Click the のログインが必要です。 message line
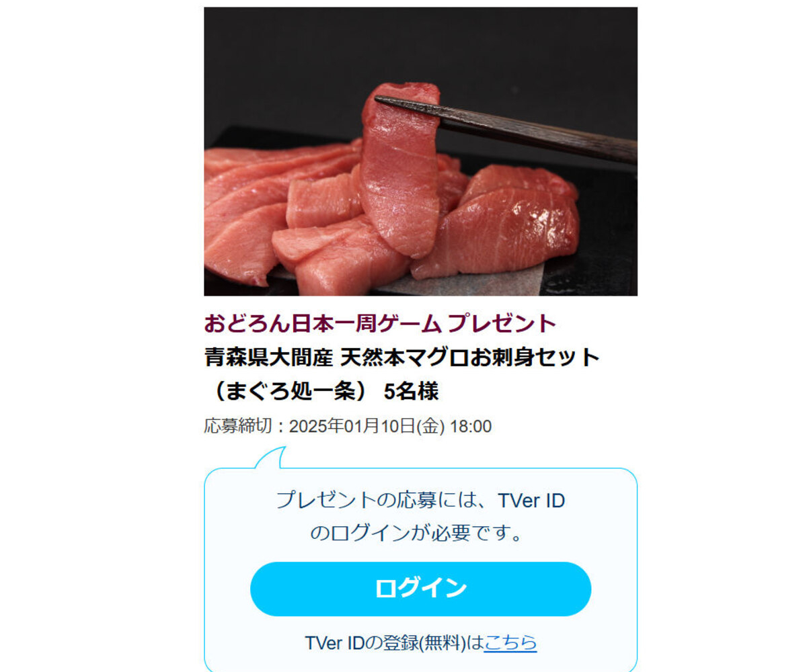Image resolution: width=807 pixels, height=672 pixels. [x=417, y=534]
